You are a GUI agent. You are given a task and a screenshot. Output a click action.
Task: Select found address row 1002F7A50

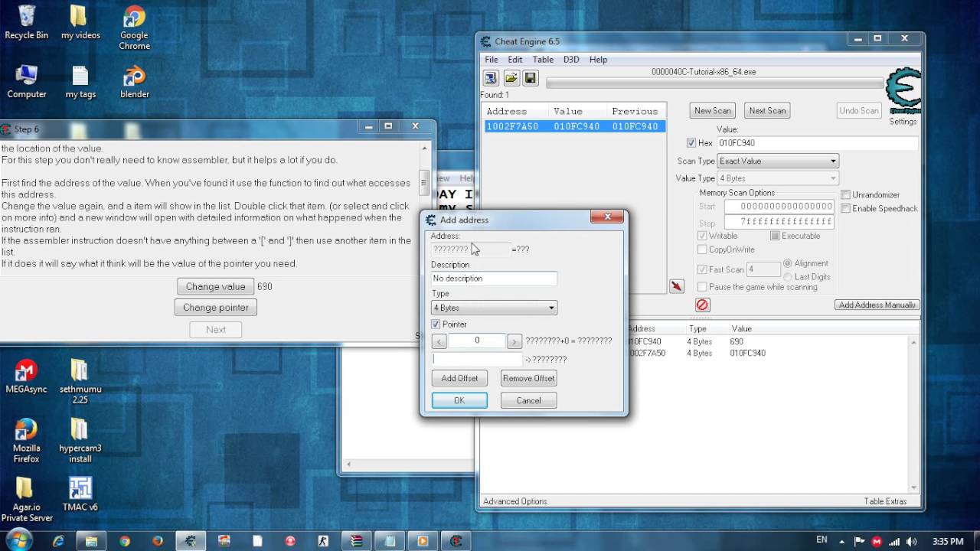tap(574, 126)
